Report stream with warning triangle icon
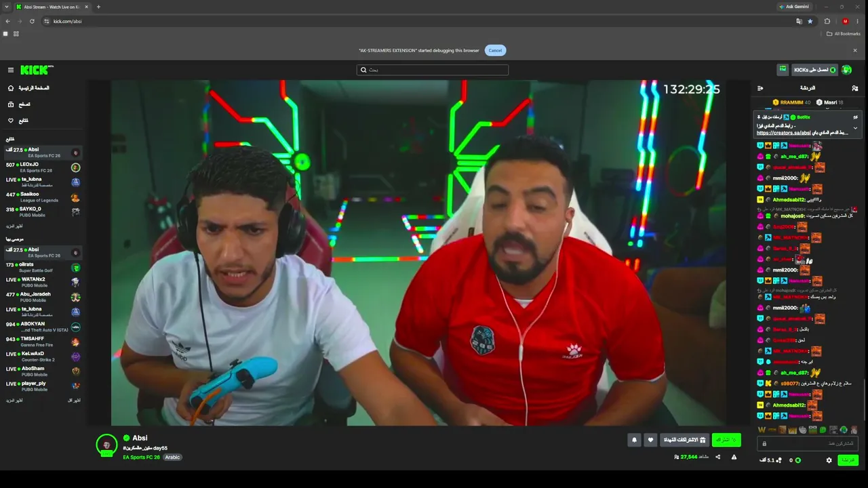Screen dimensions: 868x488 (x=734, y=457)
